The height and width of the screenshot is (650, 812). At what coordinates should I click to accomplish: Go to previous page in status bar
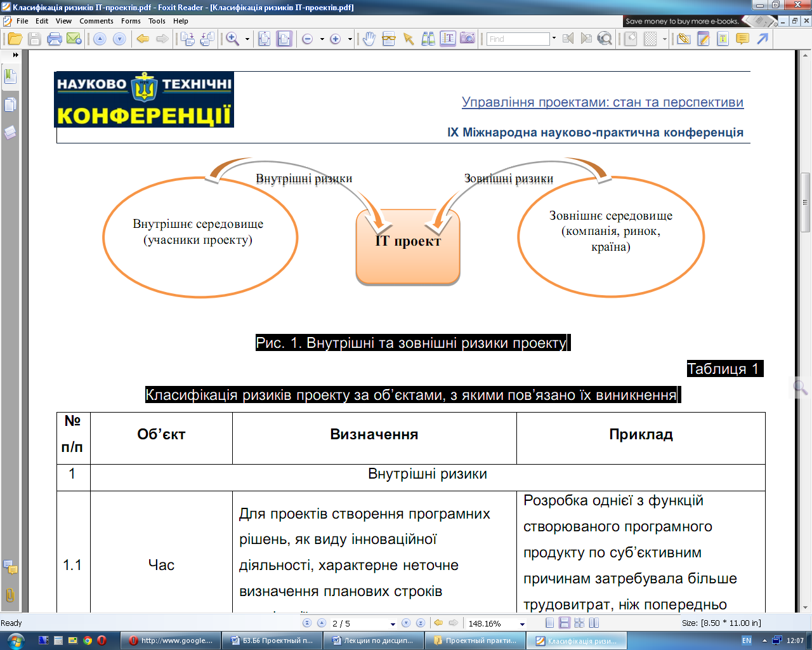322,623
